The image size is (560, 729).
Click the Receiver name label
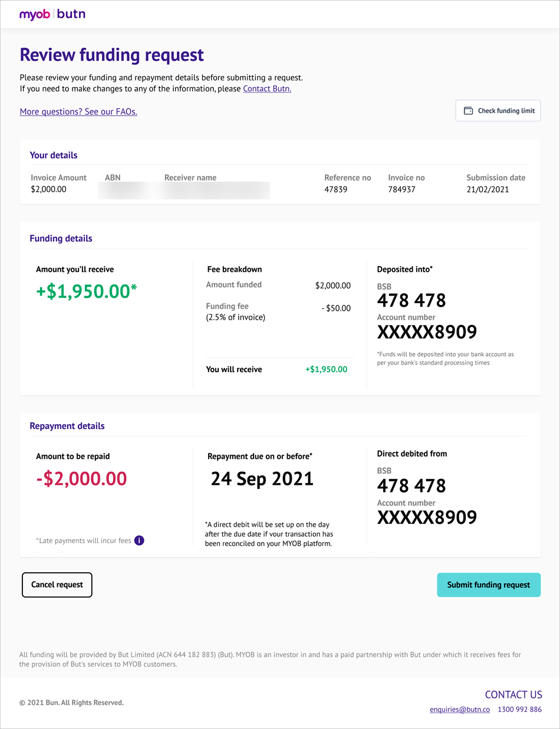tap(190, 178)
